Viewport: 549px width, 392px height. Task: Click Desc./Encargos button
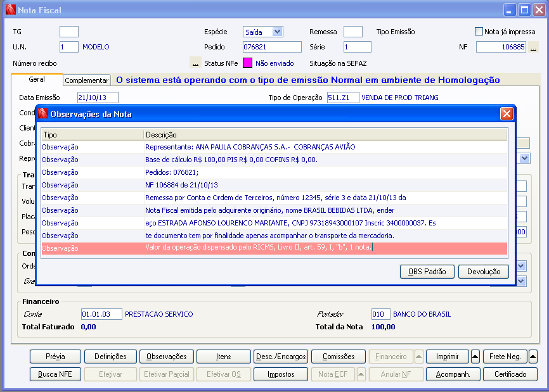(x=281, y=357)
